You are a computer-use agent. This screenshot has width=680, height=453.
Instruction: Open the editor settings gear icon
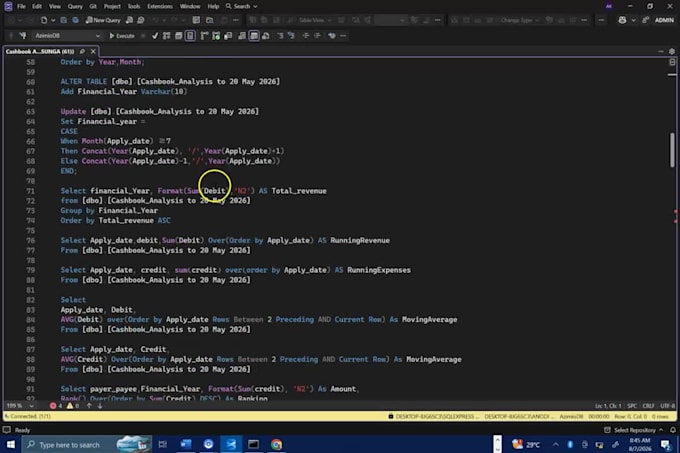click(672, 51)
